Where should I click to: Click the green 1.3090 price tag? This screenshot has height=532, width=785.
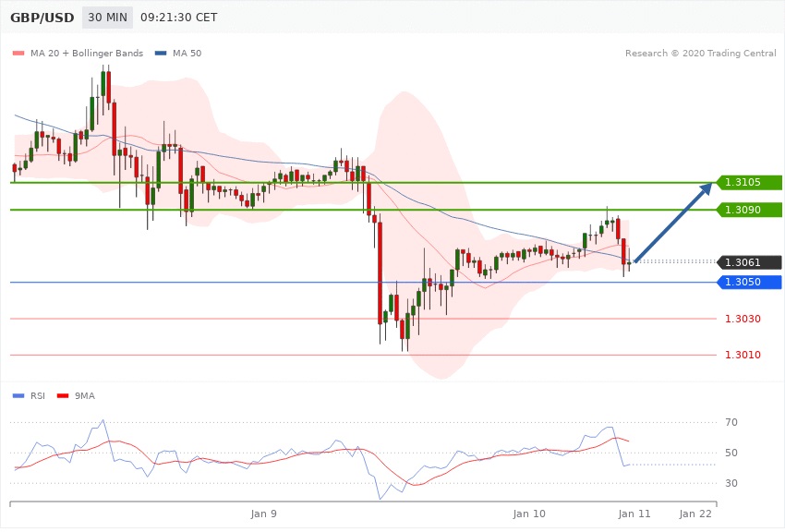pos(749,211)
